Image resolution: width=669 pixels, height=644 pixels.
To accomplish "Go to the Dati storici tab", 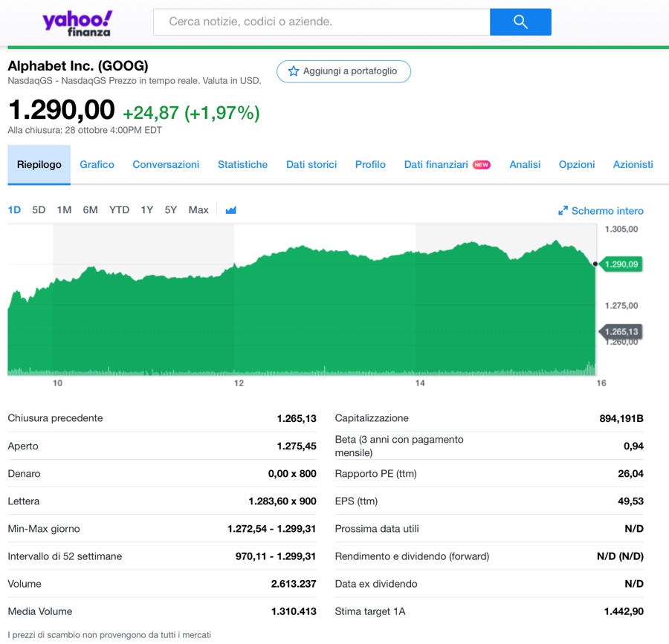I will point(311,165).
